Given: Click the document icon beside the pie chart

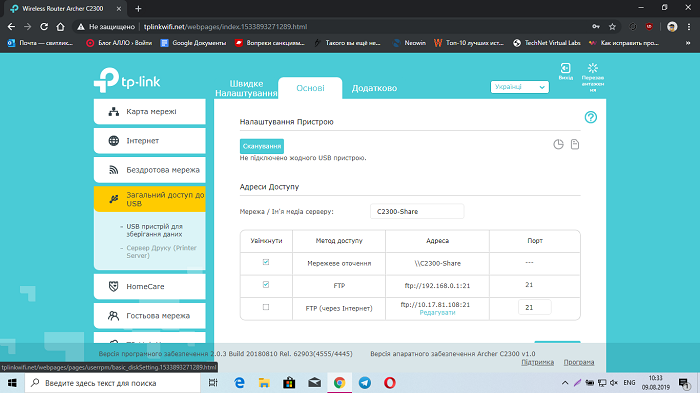Looking at the screenshot, I should (575, 144).
